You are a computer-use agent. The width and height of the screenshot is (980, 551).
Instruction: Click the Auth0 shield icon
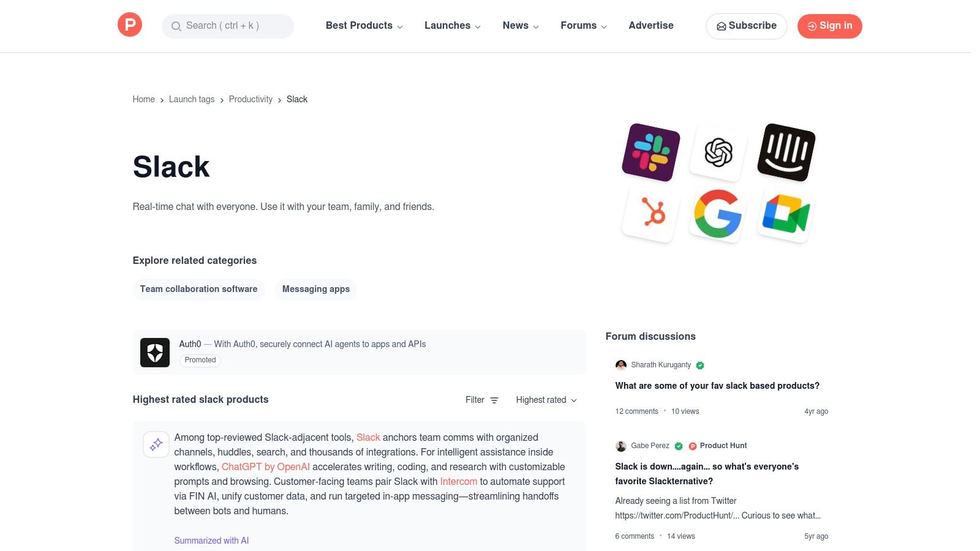(154, 353)
